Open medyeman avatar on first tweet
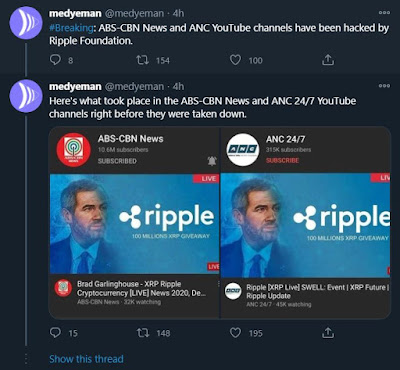This screenshot has width=400, height=370. (x=26, y=23)
